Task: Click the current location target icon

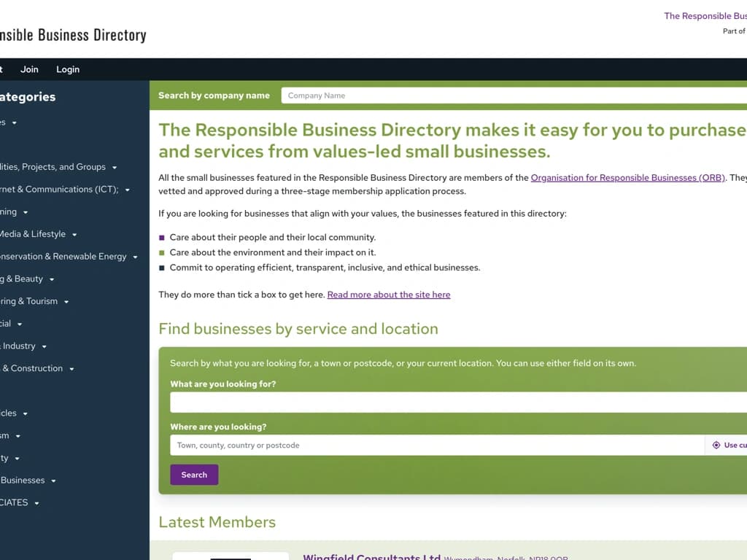Action: click(716, 446)
